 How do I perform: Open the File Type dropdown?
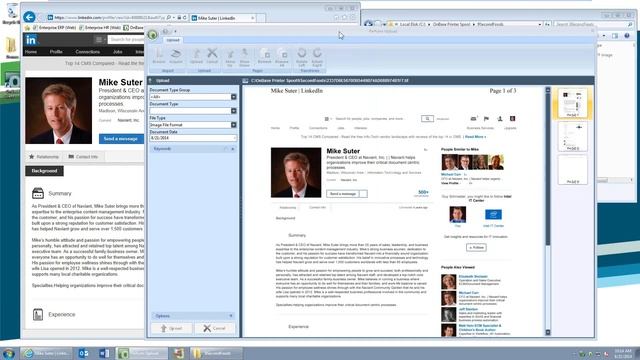point(233,124)
